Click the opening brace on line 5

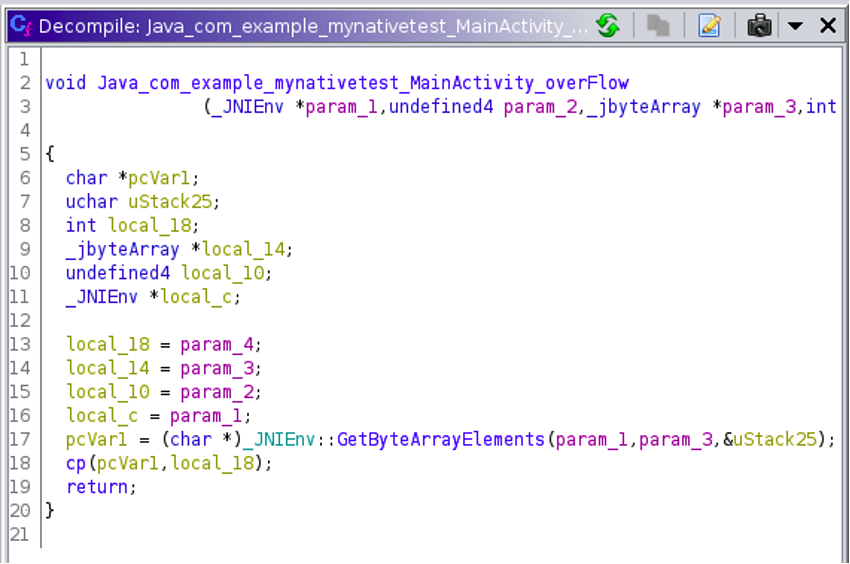(50, 154)
